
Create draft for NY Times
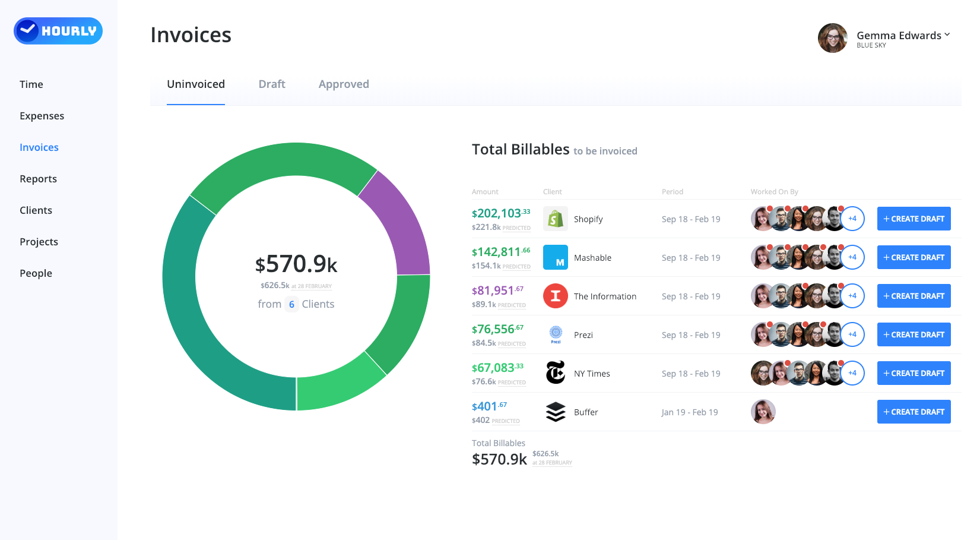pos(914,373)
